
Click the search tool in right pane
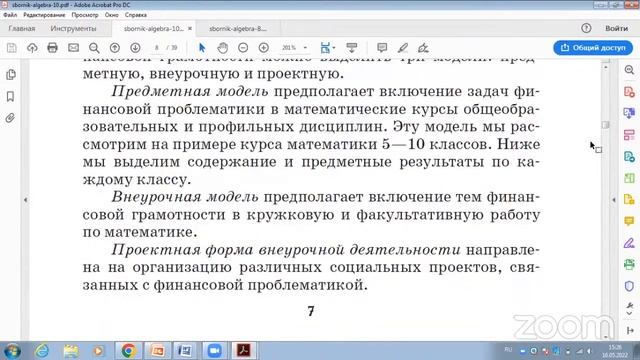tap(629, 70)
